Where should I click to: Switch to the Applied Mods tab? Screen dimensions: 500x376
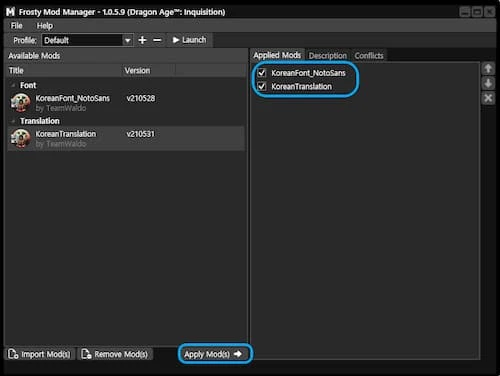tap(277, 55)
